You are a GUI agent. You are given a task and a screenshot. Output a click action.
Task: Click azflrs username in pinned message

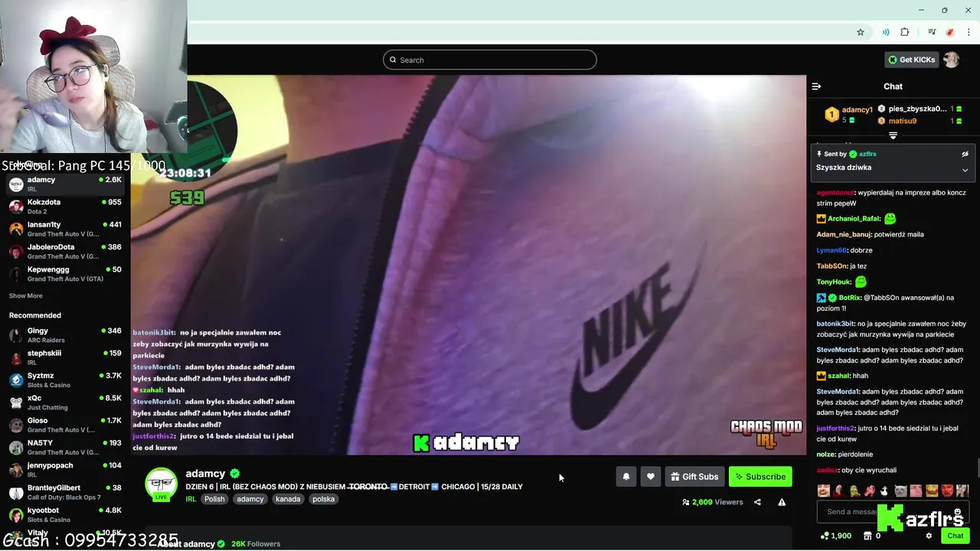pos(867,154)
